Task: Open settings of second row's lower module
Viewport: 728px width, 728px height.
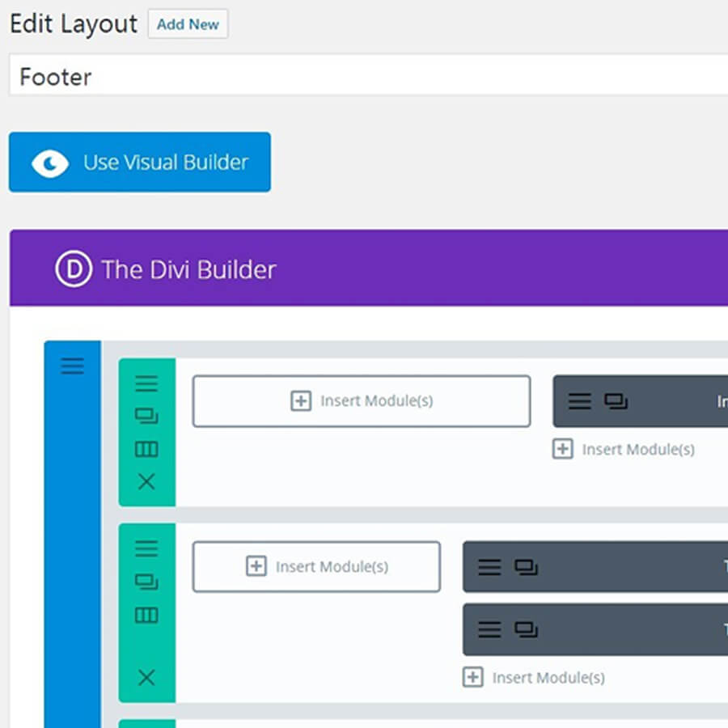Action: pos(490,629)
